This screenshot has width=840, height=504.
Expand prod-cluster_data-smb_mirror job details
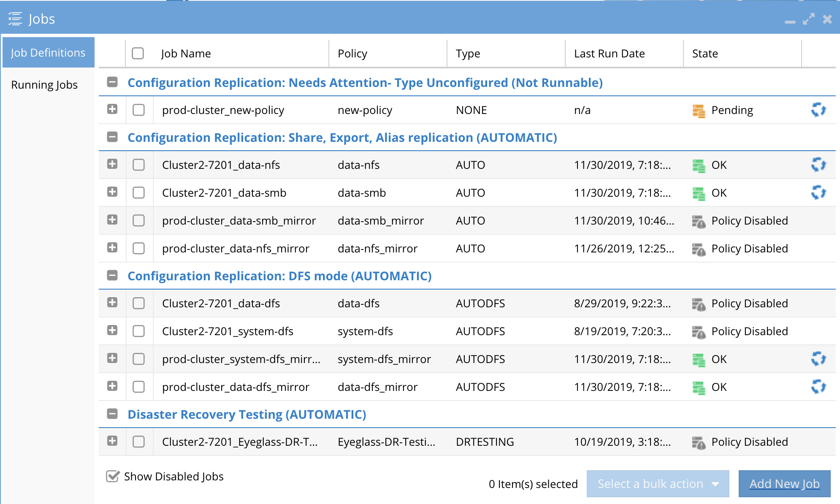[x=112, y=219]
